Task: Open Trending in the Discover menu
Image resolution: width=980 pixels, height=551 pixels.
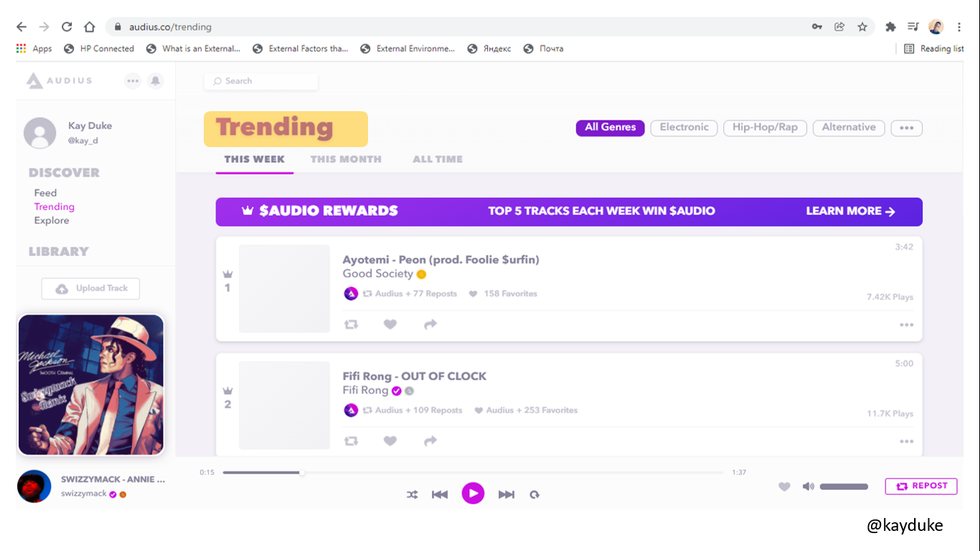Action: point(55,207)
